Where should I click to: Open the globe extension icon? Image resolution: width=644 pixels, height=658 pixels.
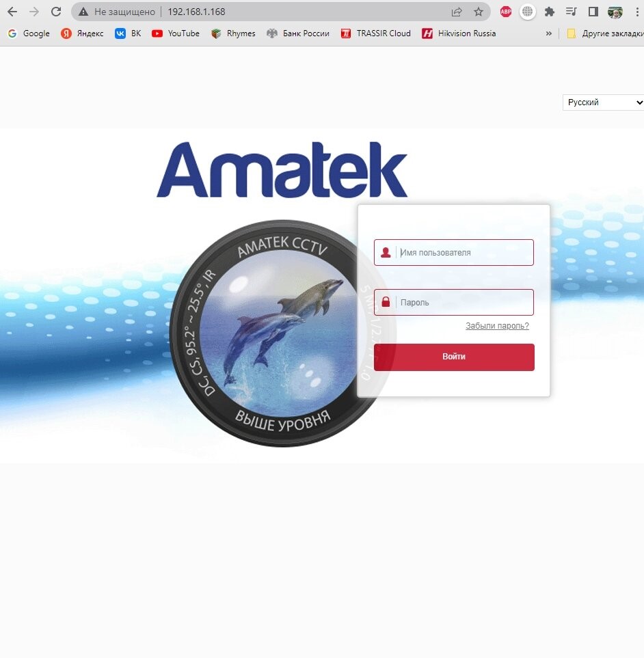pos(528,12)
